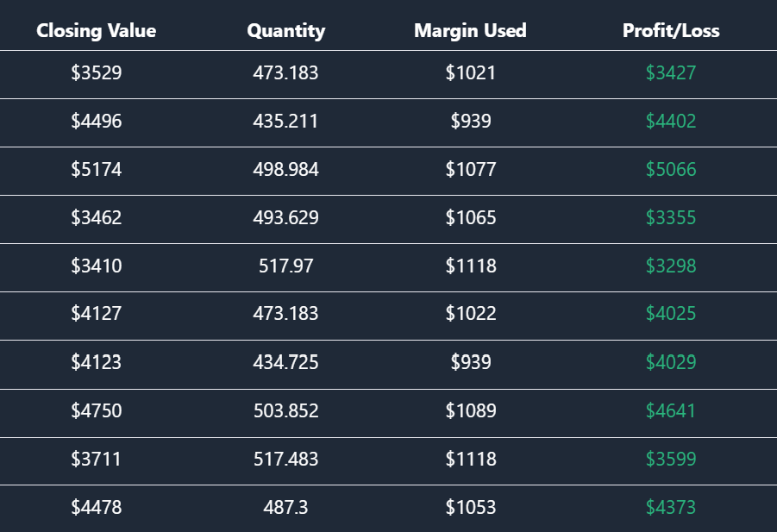The height and width of the screenshot is (532, 777).
Task: Click the green $4373 profit value
Action: pos(671,508)
